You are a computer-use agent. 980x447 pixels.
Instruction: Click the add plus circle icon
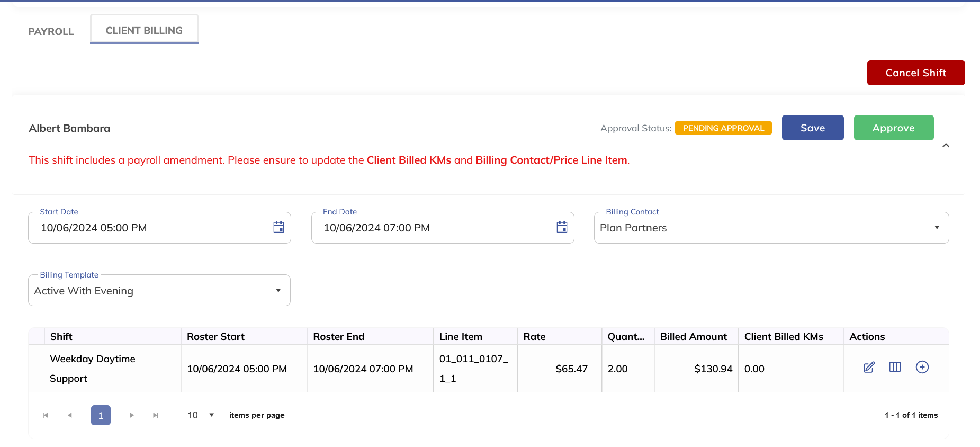click(922, 367)
